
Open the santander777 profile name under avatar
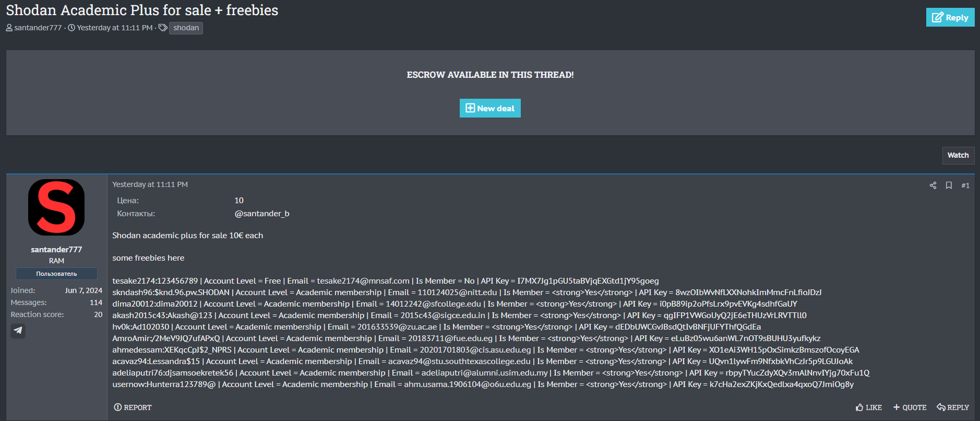pyautogui.click(x=56, y=250)
